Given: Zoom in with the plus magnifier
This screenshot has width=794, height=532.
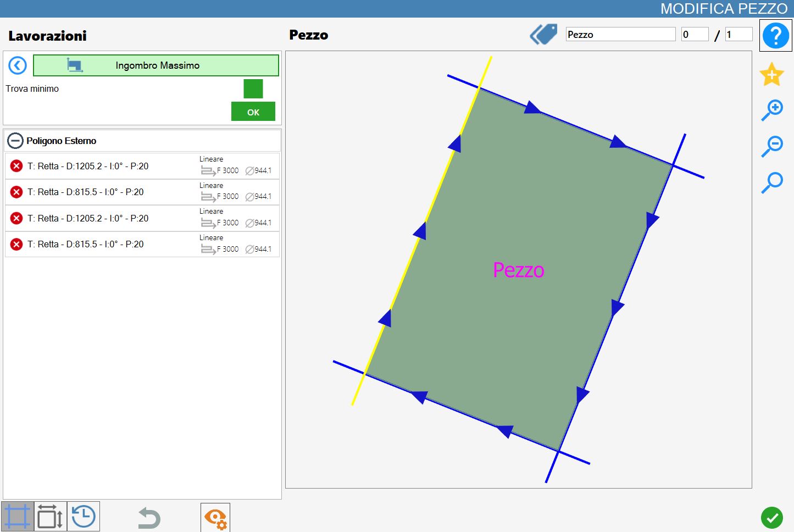Looking at the screenshot, I should click(771, 110).
